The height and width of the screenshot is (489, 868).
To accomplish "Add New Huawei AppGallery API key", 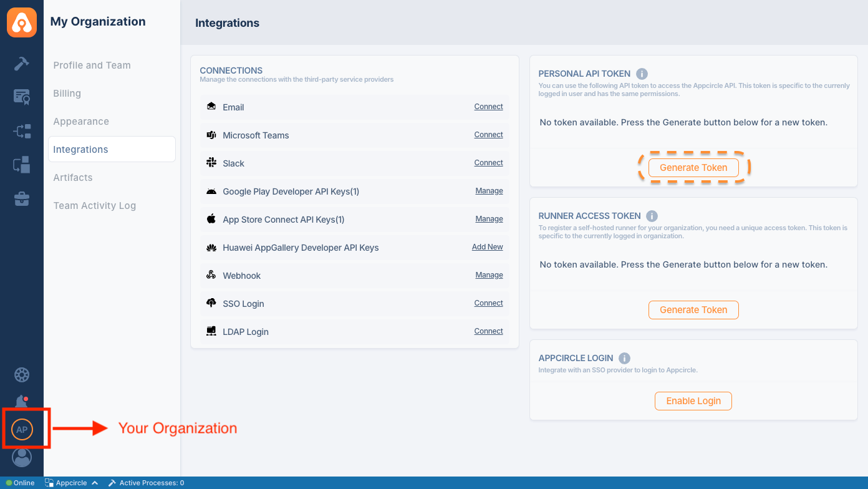I will point(488,247).
